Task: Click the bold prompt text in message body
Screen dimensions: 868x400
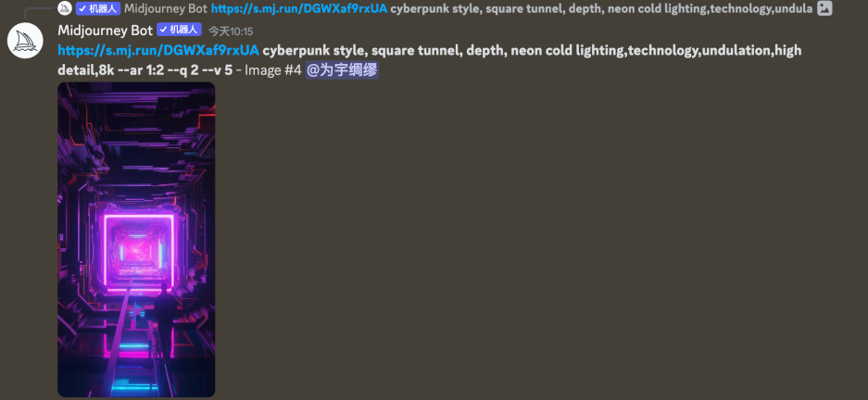Action: click(429, 60)
